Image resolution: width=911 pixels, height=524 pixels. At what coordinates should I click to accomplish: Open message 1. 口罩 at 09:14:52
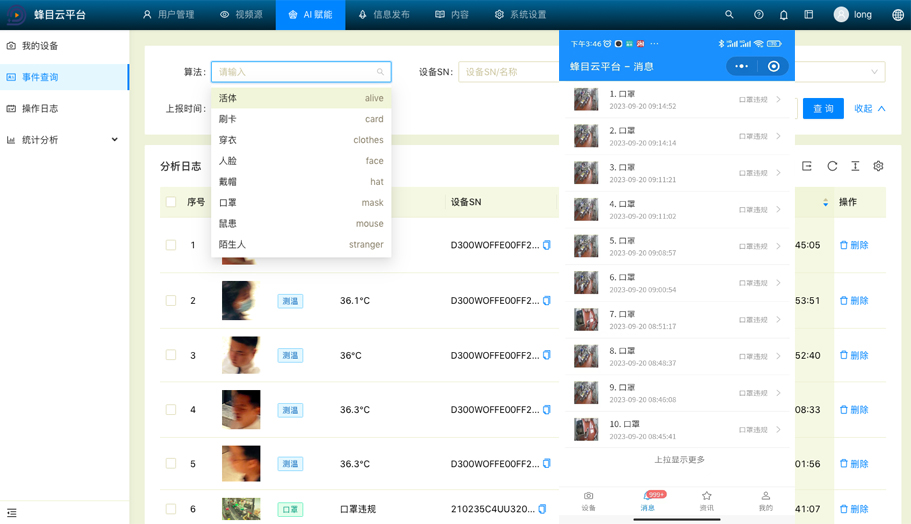[677, 99]
